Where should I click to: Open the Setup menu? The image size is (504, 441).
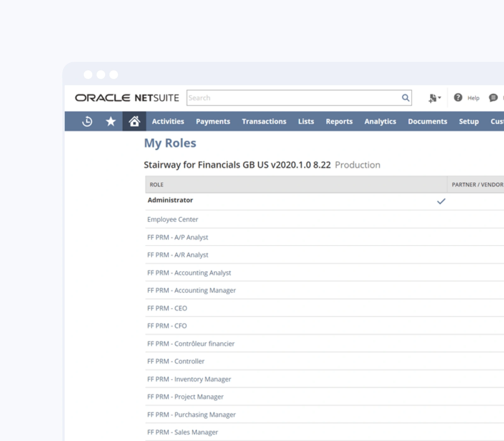[469, 121]
